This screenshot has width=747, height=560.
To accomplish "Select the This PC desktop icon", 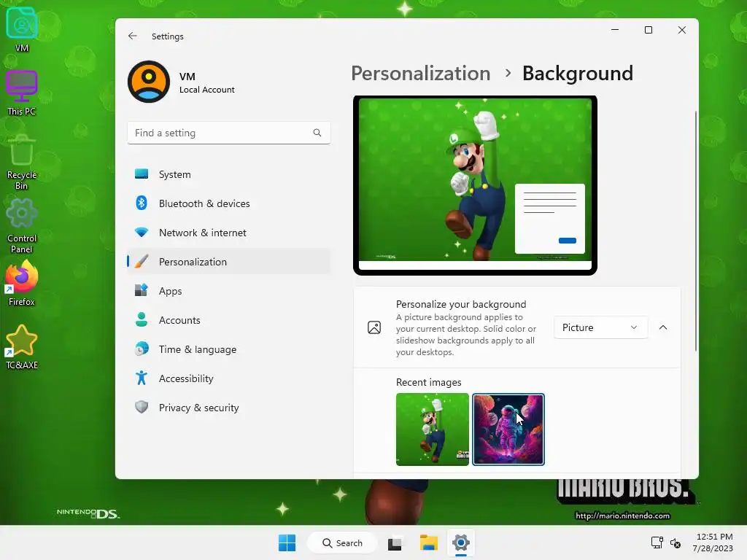I will [x=21, y=93].
